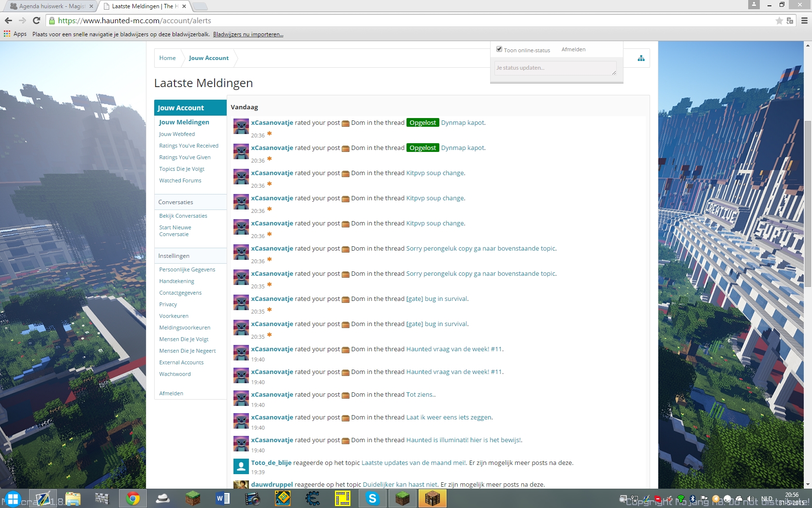The image size is (812, 508).
Task: Click Toto_de_blije's avatar icon
Action: click(x=241, y=466)
